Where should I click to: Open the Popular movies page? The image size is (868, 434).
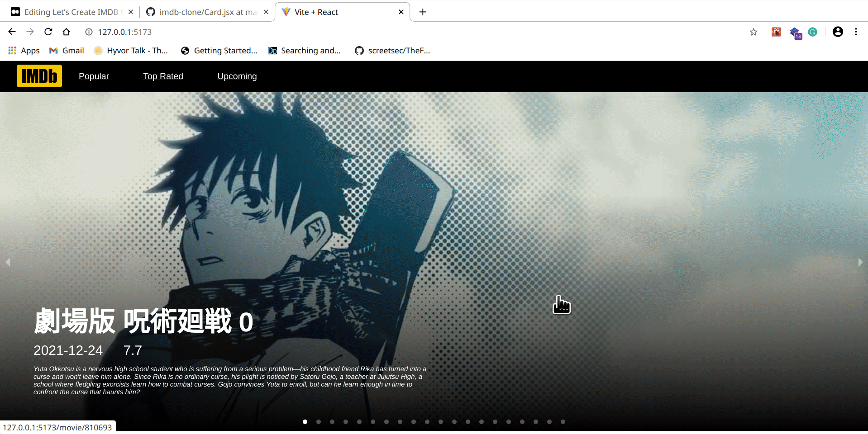click(x=94, y=76)
